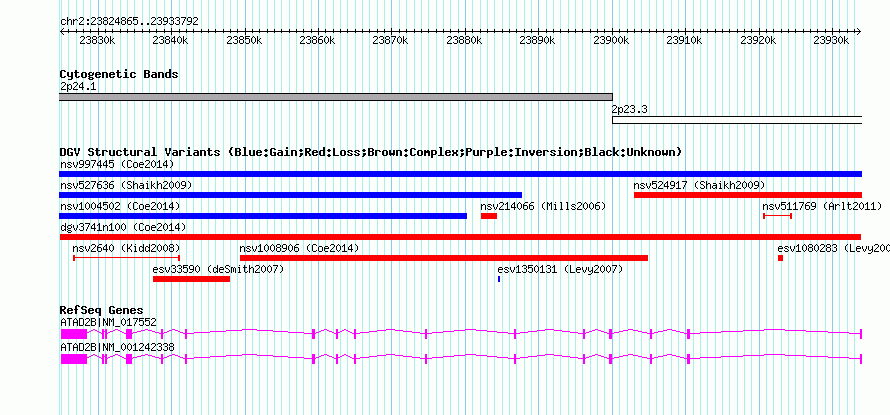Open dgv3741n100 (Coe2014) label
The height and width of the screenshot is (415, 890).
point(123,228)
